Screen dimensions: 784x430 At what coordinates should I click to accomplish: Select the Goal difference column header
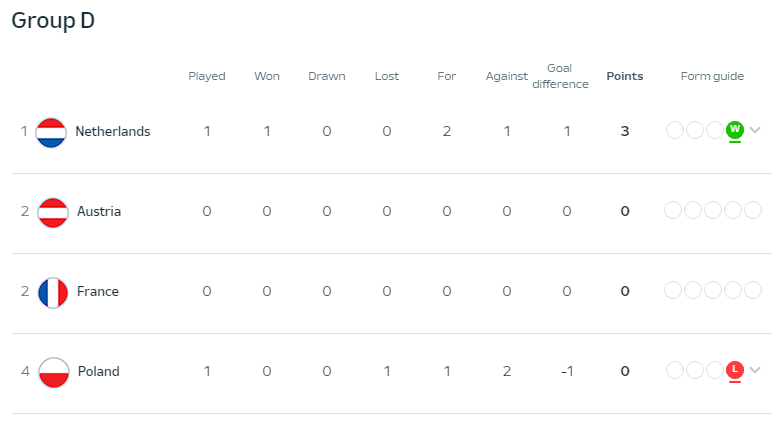click(560, 76)
